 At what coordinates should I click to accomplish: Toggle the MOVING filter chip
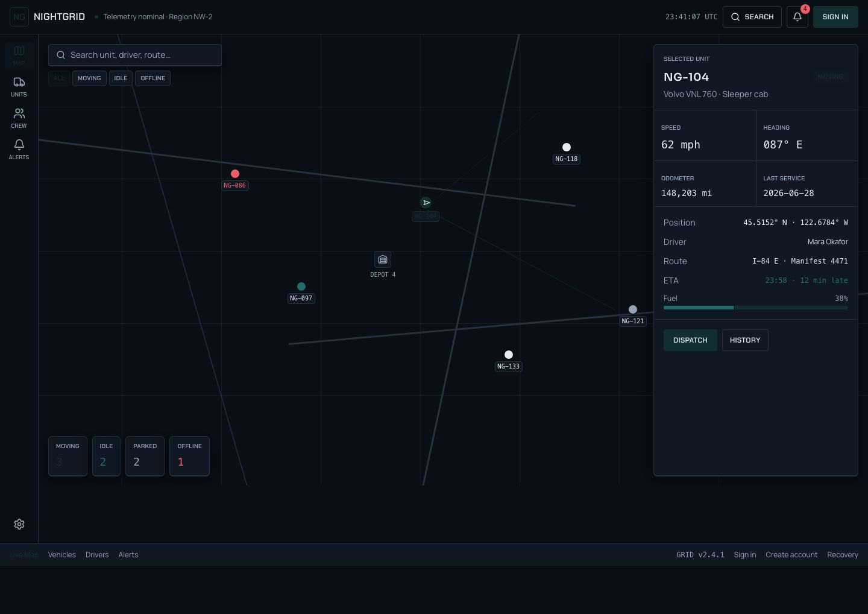[89, 78]
